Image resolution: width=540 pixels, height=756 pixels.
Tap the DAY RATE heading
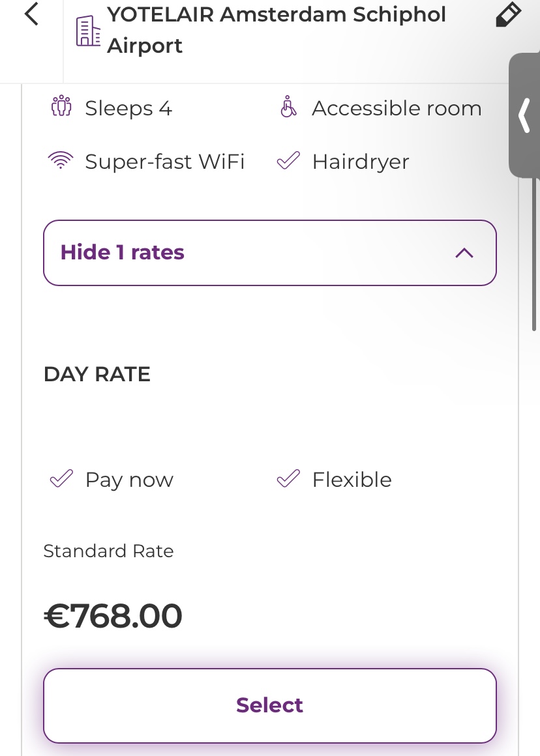tap(97, 374)
